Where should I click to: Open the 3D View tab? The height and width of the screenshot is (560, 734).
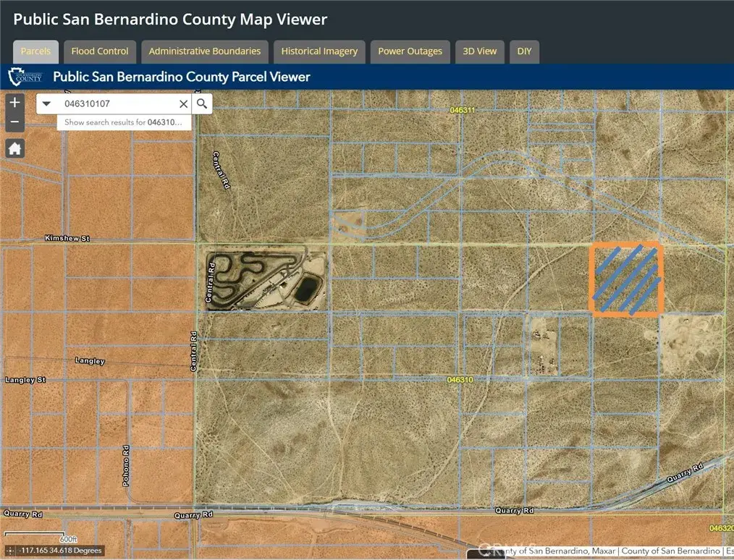click(479, 51)
